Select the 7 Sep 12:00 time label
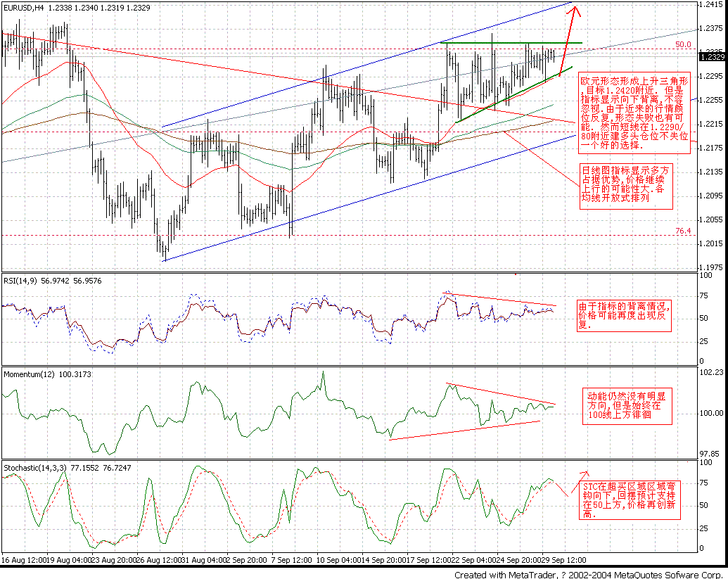The width and height of the screenshot is (728, 579). [x=292, y=560]
